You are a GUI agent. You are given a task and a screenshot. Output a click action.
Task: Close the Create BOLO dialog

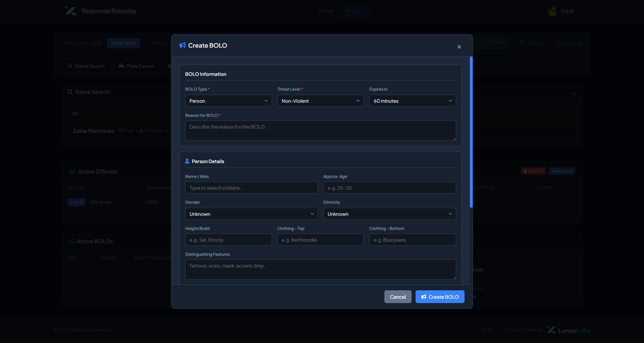coord(459,47)
